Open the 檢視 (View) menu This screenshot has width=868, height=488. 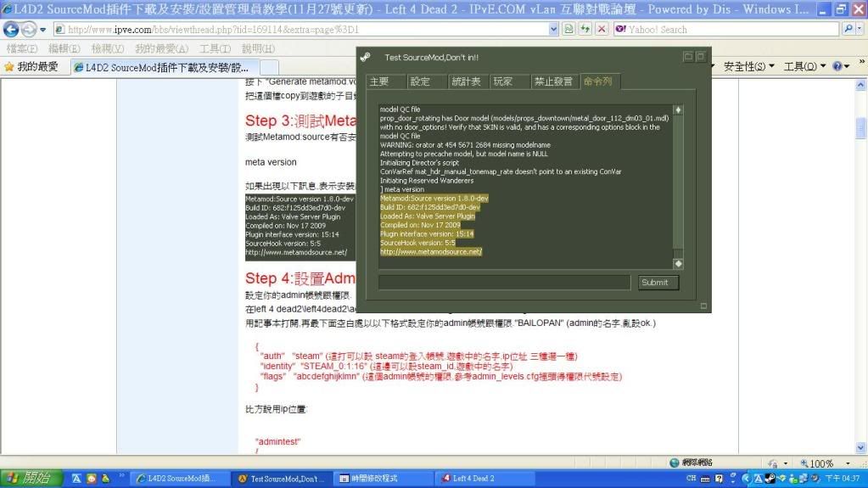(x=107, y=48)
